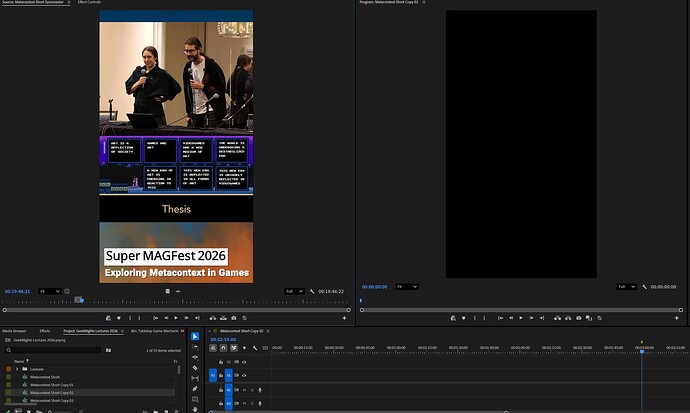Screen dimensions: 690x413
Task: Select Metacontext Short Copy 01 sequence
Action: pyautogui.click(x=52, y=385)
